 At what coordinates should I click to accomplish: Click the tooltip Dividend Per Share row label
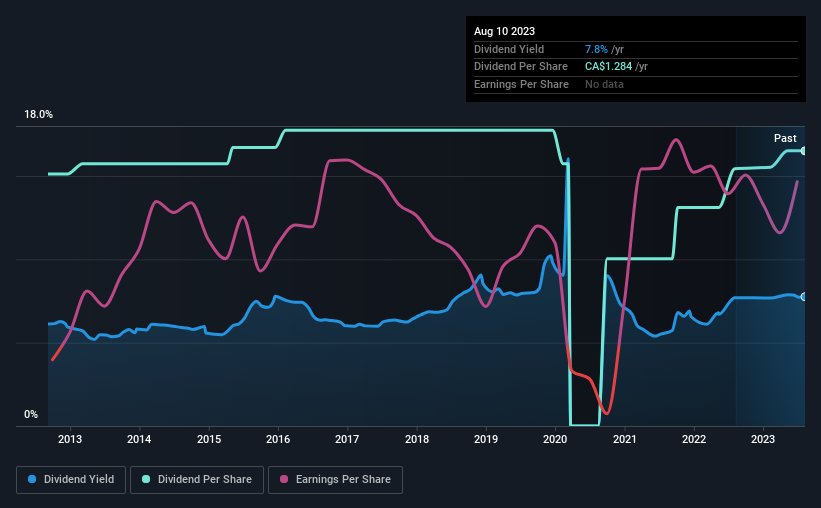520,67
